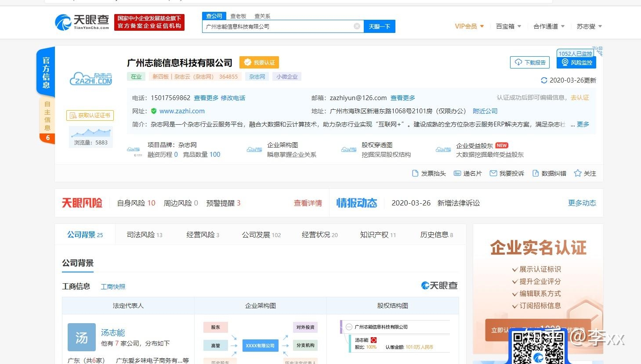The image size is (641, 364).
Task: Click the 工商快照 link
Action: pyautogui.click(x=113, y=287)
